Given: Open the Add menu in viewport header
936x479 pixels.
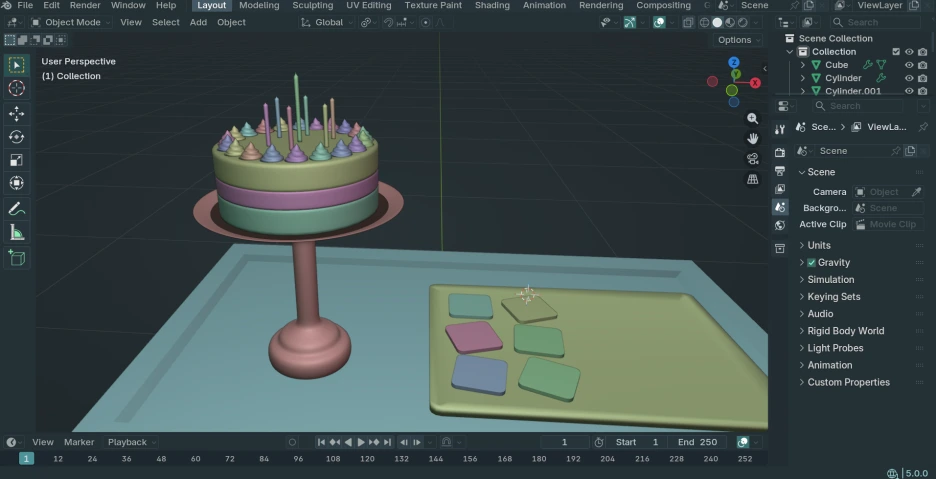Looking at the screenshot, I should tap(198, 23).
